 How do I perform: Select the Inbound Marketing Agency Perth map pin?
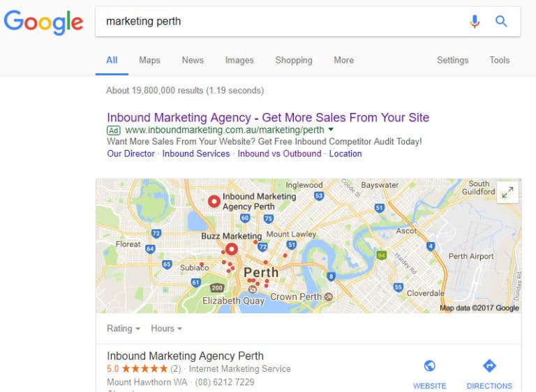click(214, 202)
